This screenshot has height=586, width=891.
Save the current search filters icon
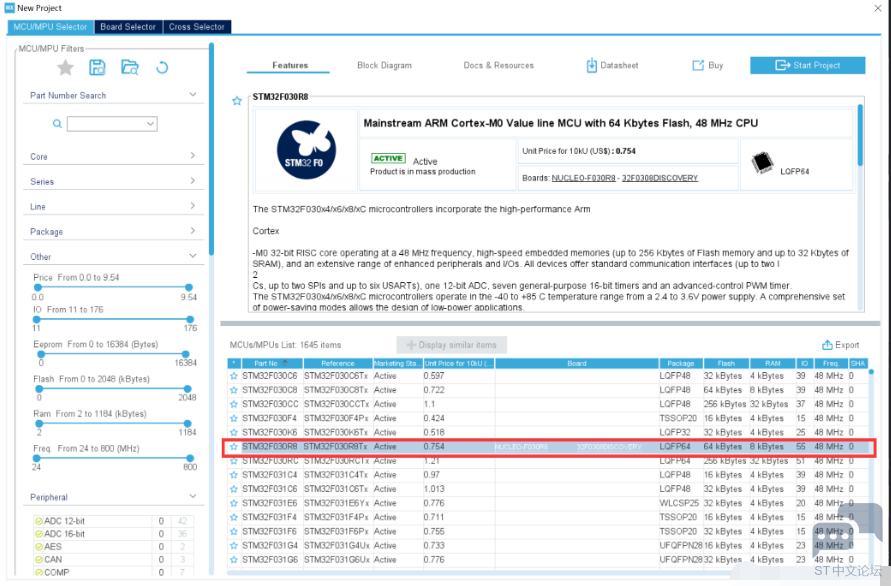(x=97, y=68)
